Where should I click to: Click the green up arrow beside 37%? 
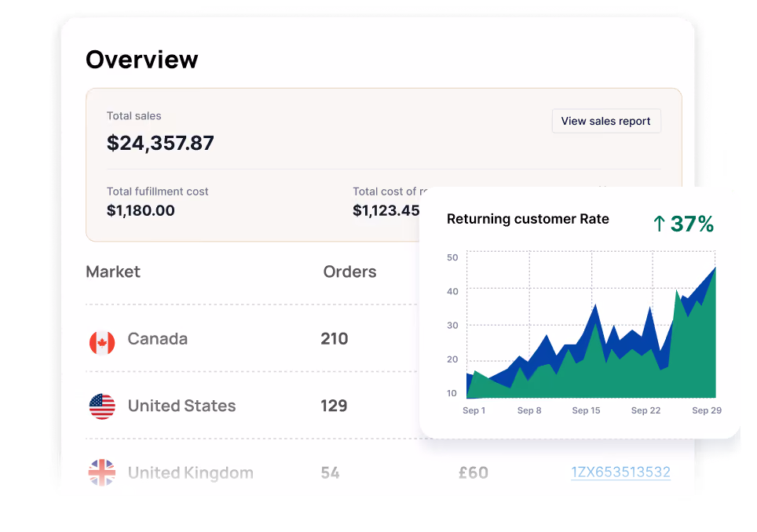coord(659,224)
